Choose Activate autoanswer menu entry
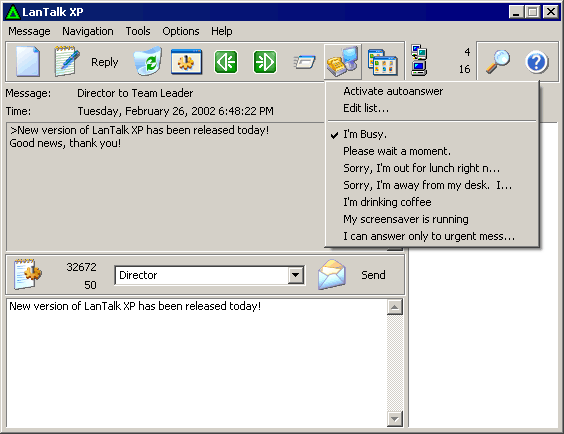 pos(432,91)
